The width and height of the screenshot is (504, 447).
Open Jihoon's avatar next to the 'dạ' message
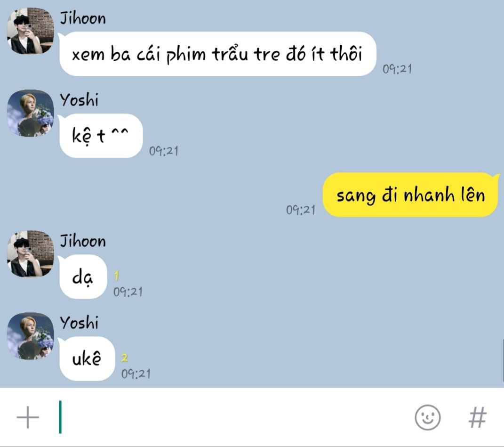(x=31, y=253)
